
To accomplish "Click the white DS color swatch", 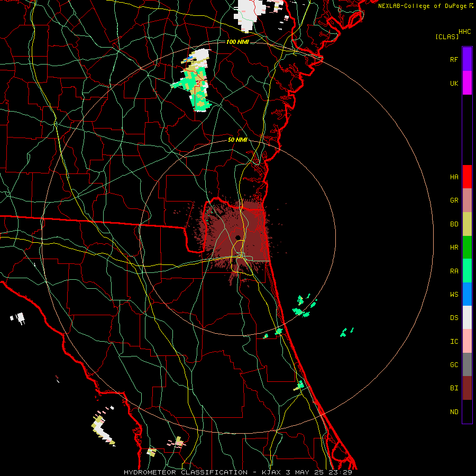I will (x=467, y=317).
